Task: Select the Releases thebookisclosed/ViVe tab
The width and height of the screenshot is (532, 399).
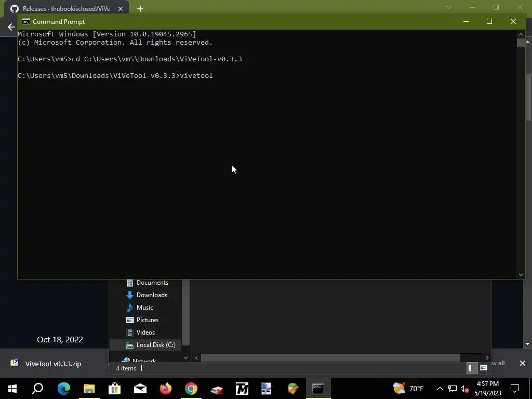Action: click(x=66, y=9)
